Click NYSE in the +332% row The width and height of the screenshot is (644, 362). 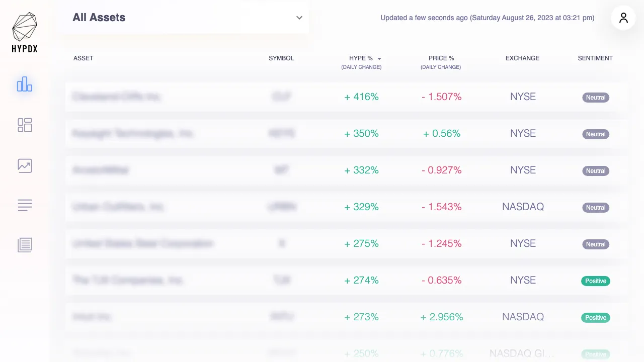click(x=523, y=170)
